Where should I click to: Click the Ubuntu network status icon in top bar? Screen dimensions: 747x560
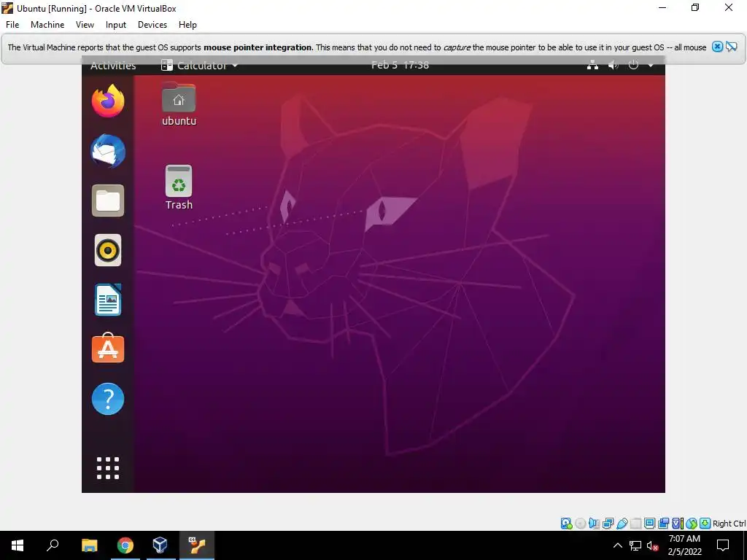[592, 65]
